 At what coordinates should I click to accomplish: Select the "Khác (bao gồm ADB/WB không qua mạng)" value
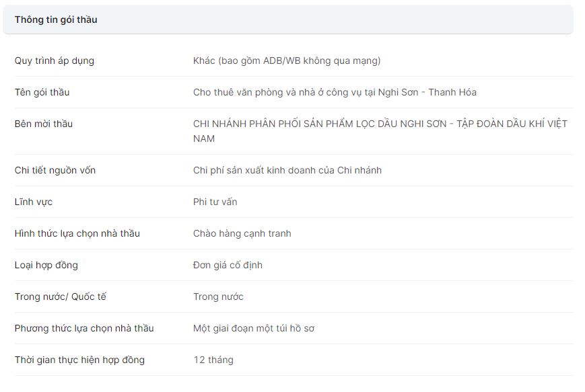(x=287, y=61)
